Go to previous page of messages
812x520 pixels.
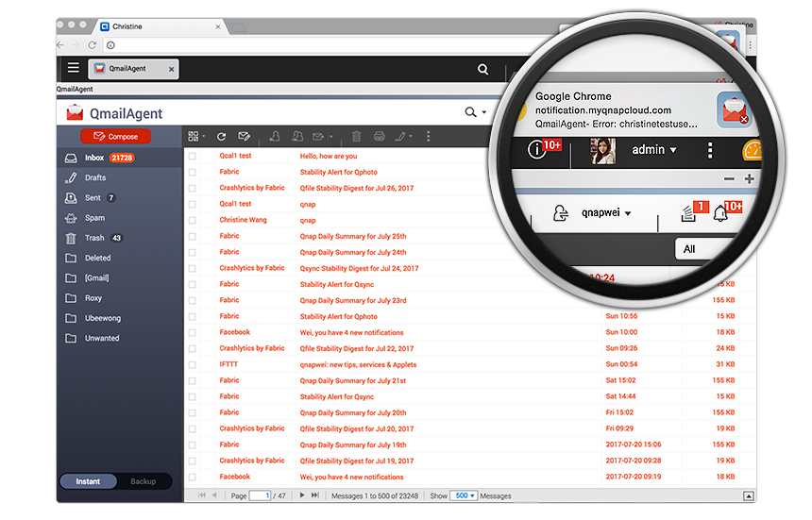coord(214,495)
